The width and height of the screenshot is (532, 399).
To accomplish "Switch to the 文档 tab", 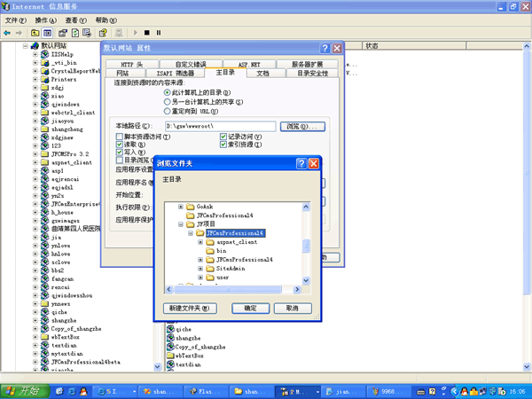I will (x=262, y=73).
